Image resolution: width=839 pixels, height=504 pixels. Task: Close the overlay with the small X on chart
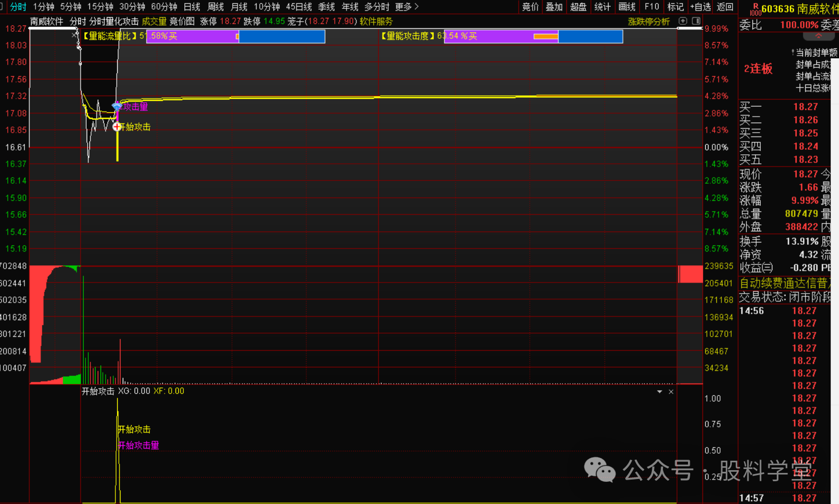(75, 34)
